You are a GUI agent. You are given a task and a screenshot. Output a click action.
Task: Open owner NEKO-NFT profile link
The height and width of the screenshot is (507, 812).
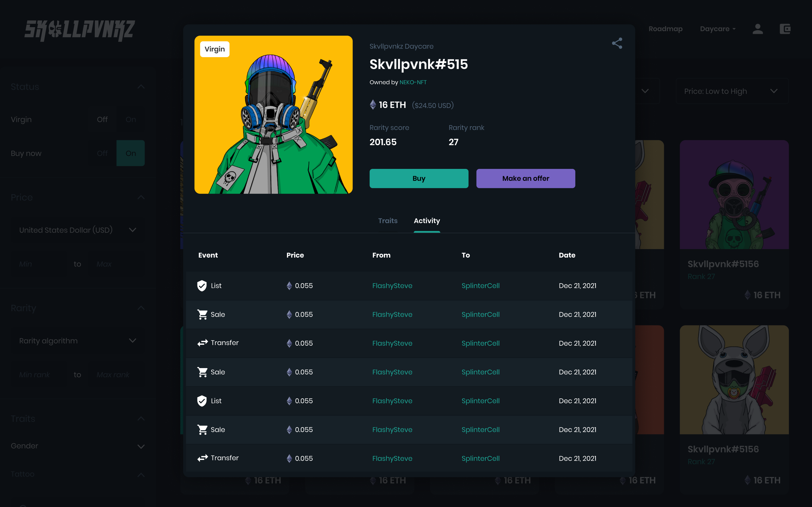tap(413, 82)
